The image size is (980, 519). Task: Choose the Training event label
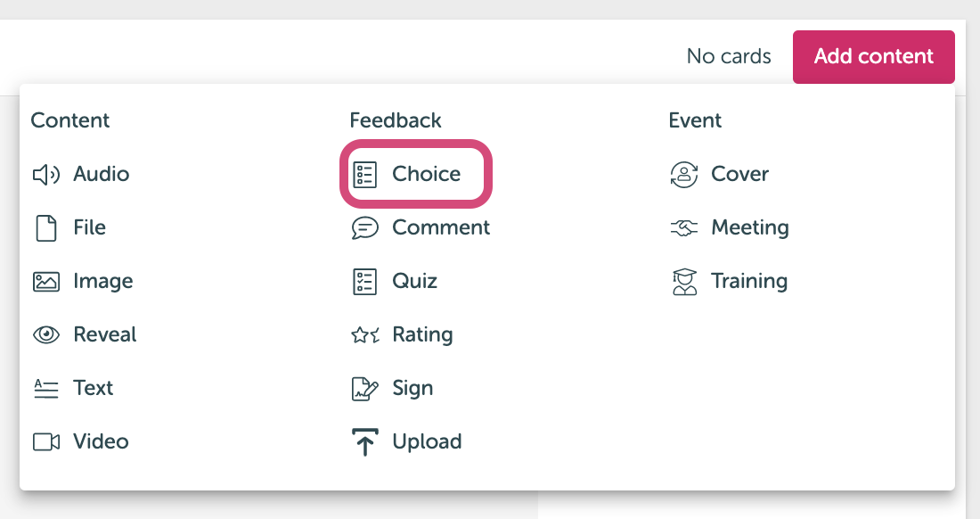[x=749, y=282]
